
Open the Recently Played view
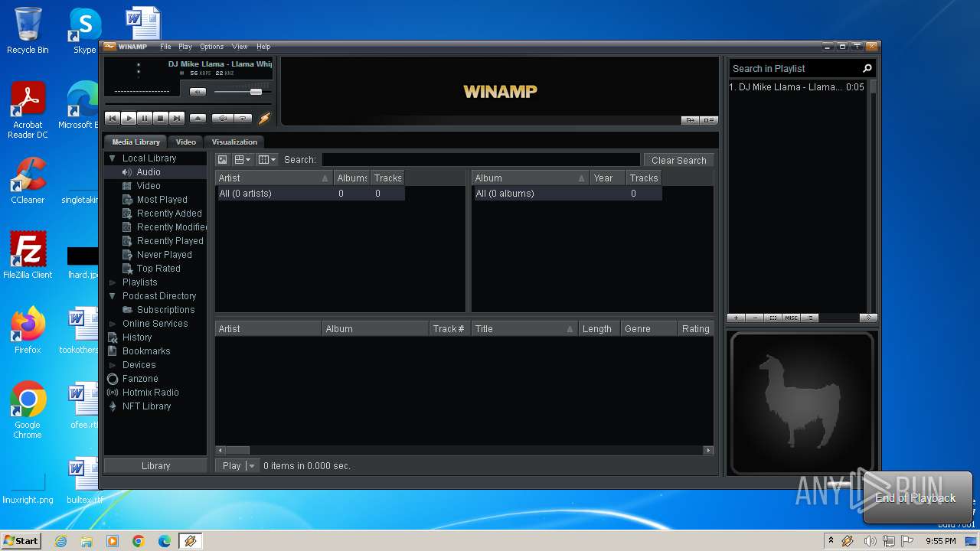tap(170, 241)
